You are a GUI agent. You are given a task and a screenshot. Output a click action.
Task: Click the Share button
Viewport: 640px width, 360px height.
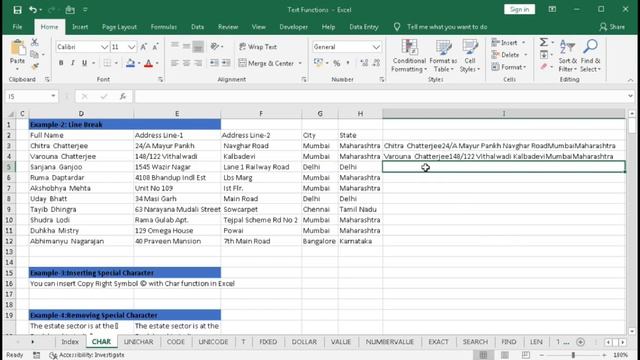click(x=612, y=27)
